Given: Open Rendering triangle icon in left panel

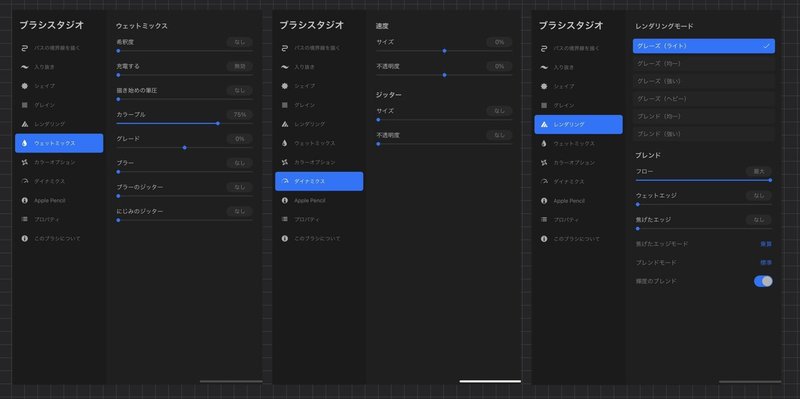Looking at the screenshot, I should [24, 124].
